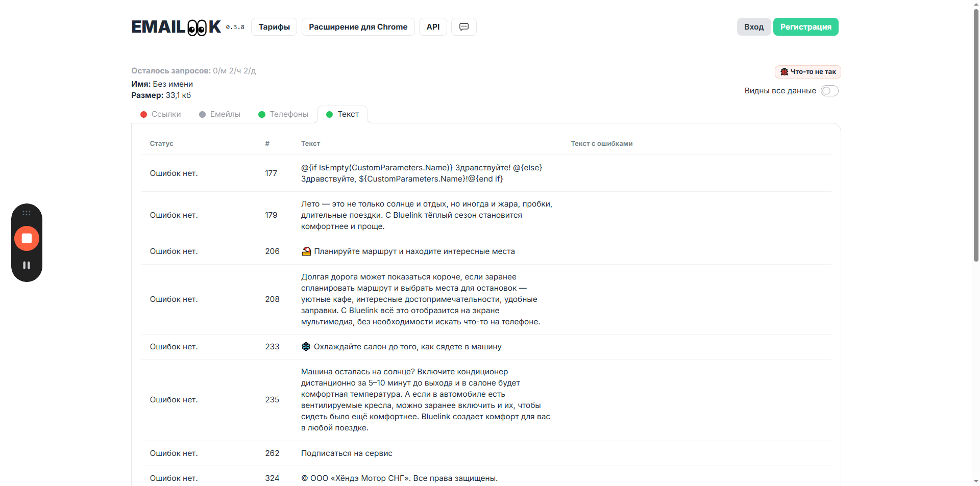
Task: Click 'Ошибок нет.' status in row 208
Action: pos(174,299)
